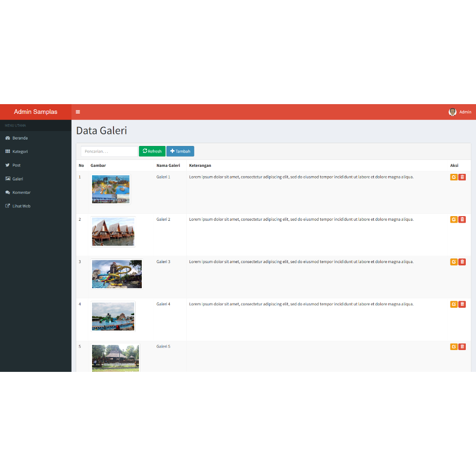
Task: Click the green Refresh button
Action: tap(152, 152)
